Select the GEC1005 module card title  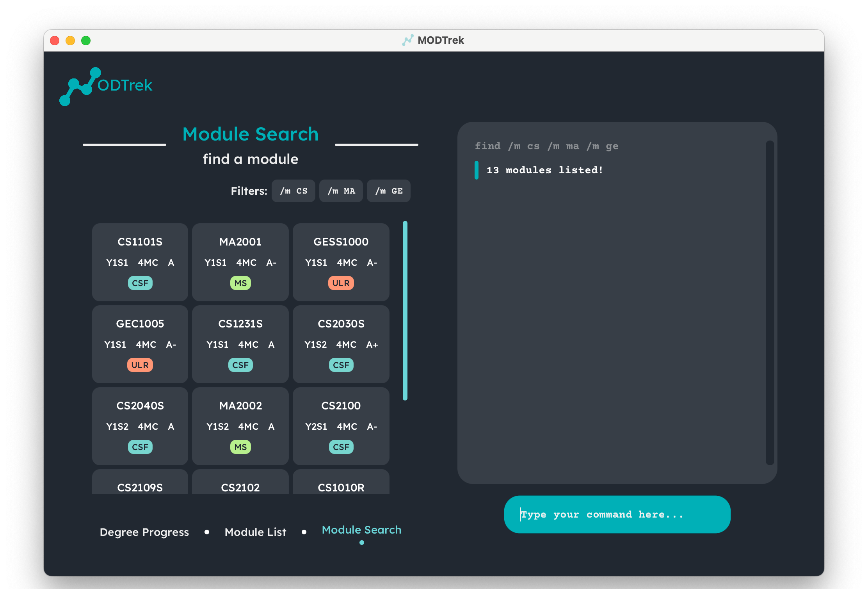click(140, 324)
